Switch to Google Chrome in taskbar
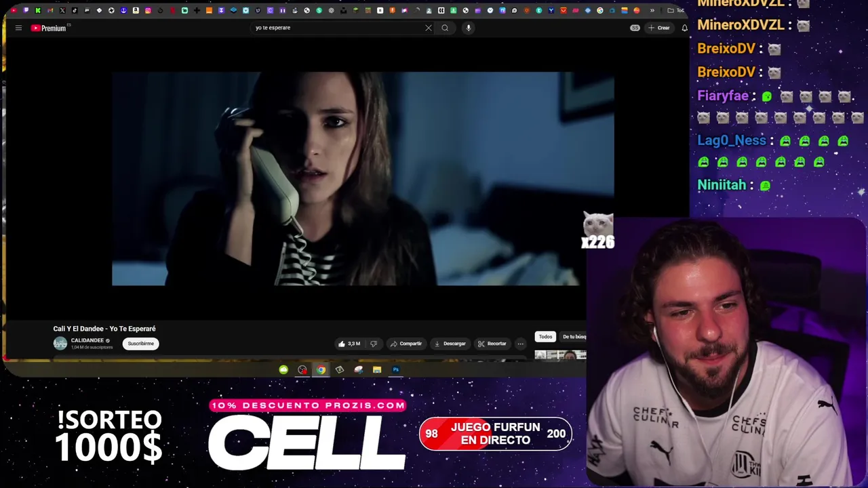Viewport: 868px width, 488px height. pyautogui.click(x=321, y=369)
